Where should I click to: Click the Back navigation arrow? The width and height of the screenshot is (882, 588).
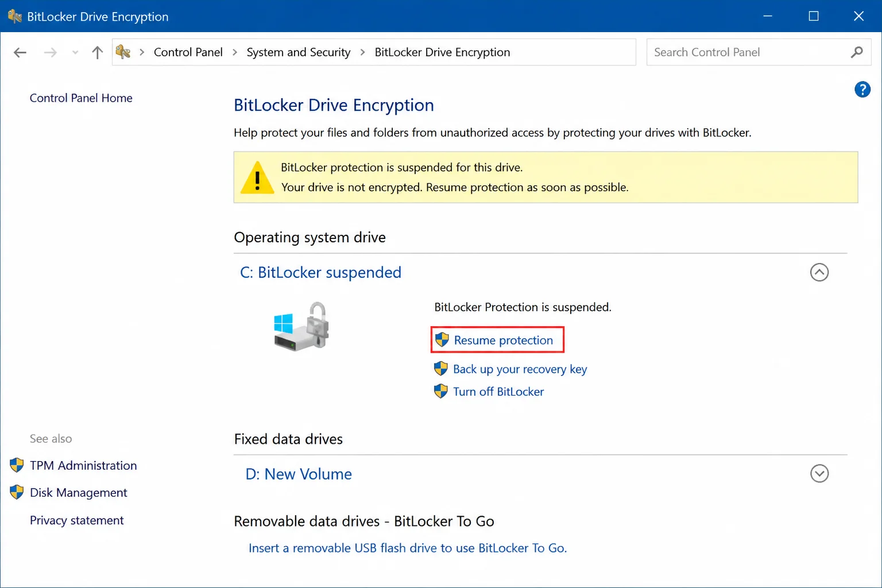click(x=20, y=53)
